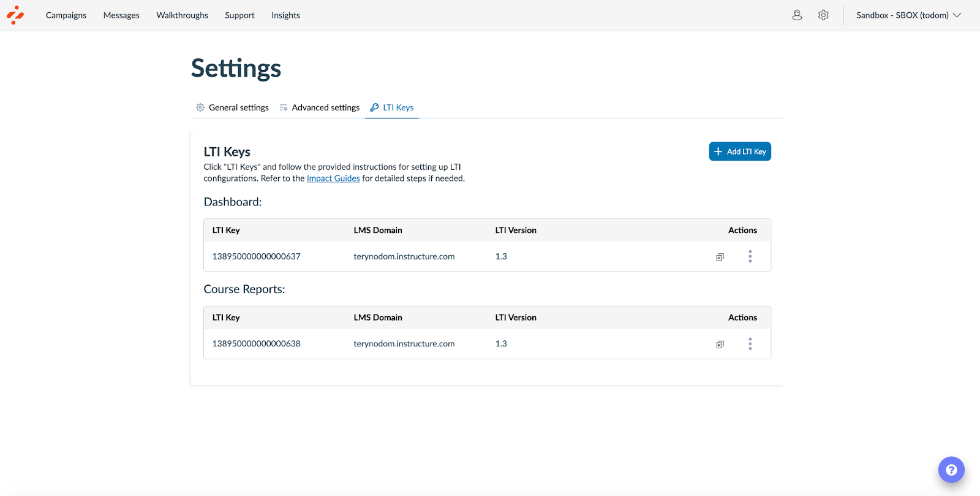Go to Walkthroughs section
The width and height of the screenshot is (980, 496).
click(182, 15)
